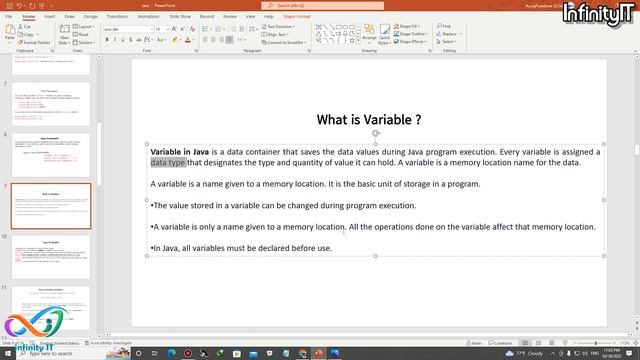Open the Text Direction dropdown
The height and width of the screenshot is (360, 640).
pyautogui.click(x=278, y=27)
